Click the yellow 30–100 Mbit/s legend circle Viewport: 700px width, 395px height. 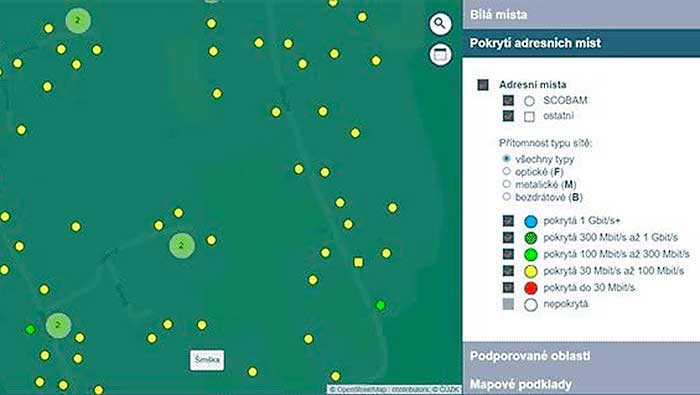(530, 271)
